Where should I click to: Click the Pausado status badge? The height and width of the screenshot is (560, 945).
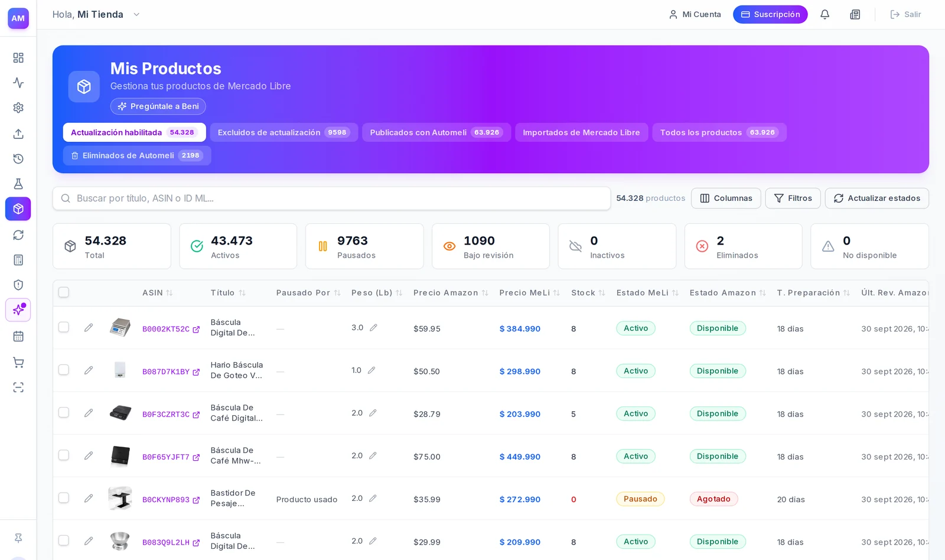click(x=640, y=499)
